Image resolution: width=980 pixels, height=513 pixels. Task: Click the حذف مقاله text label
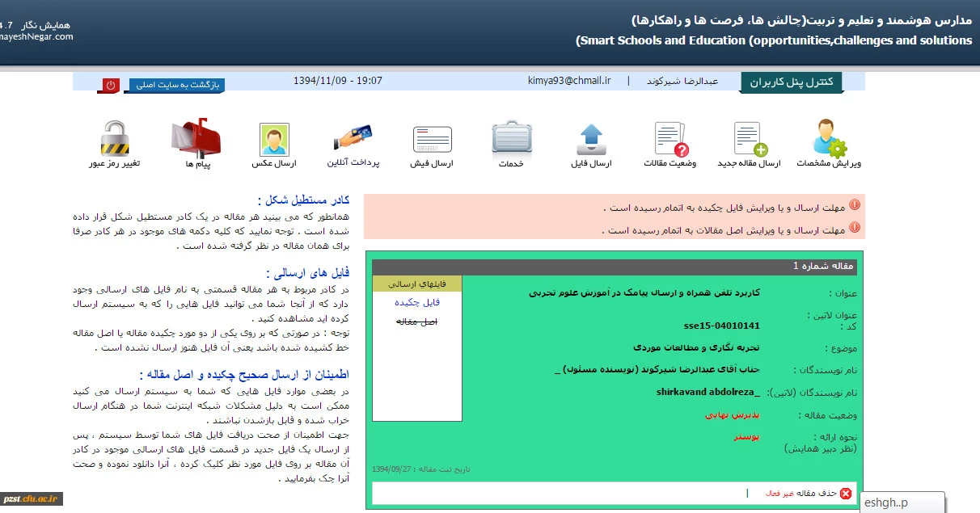pyautogui.click(x=817, y=494)
